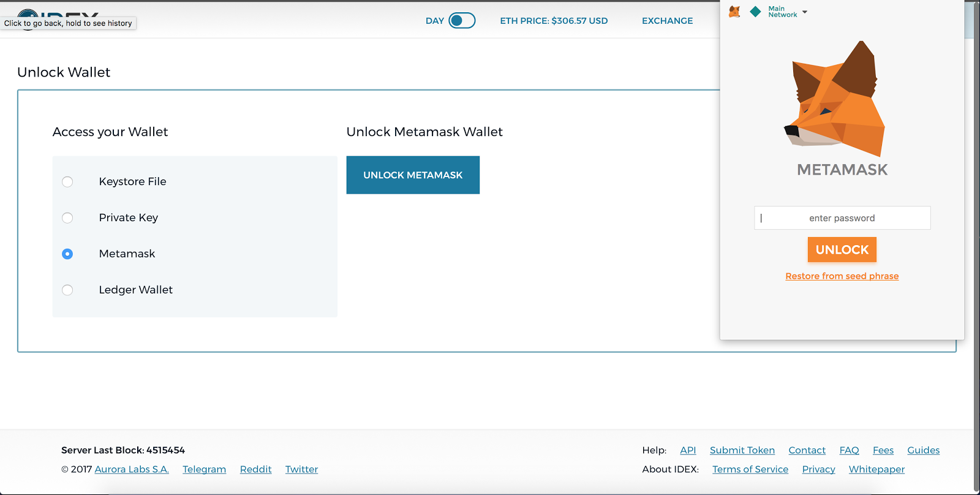This screenshot has width=980, height=495.
Task: Open the Twitter link
Action: coord(302,469)
